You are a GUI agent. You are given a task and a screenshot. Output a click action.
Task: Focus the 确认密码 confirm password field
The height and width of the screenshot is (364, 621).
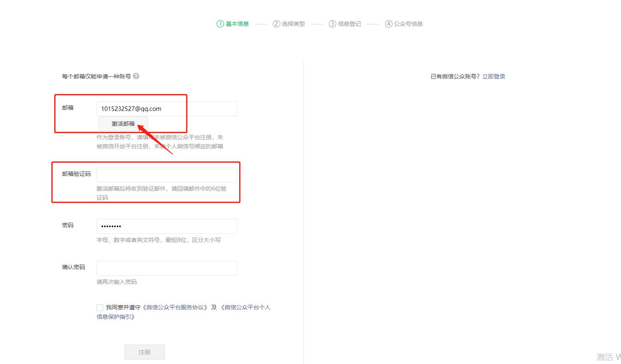tap(166, 268)
